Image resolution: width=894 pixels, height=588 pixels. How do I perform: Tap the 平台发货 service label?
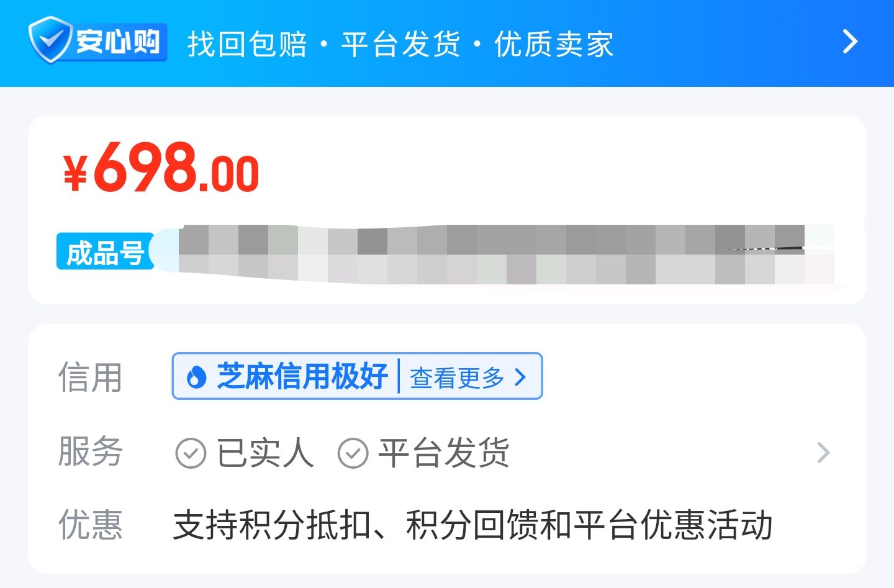coord(444,453)
